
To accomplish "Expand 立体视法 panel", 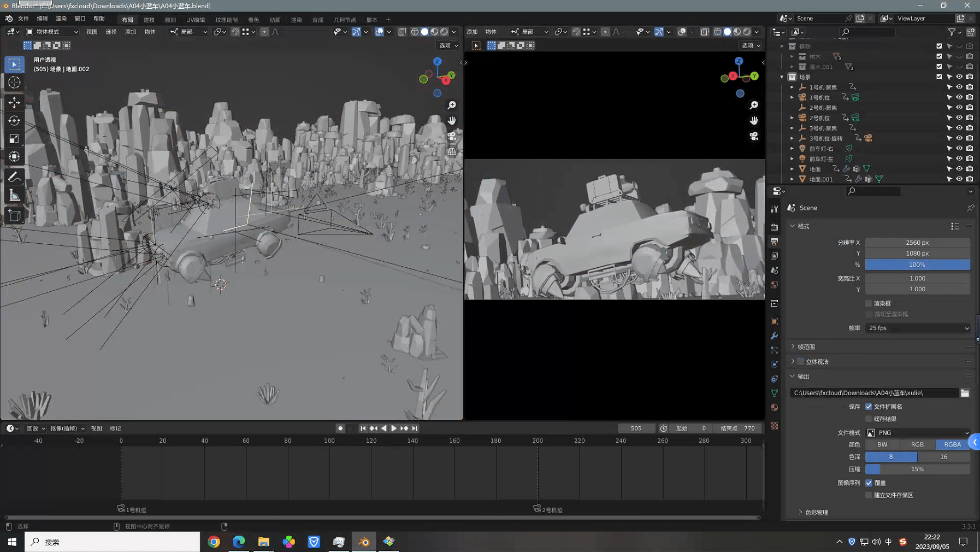I will [x=793, y=361].
